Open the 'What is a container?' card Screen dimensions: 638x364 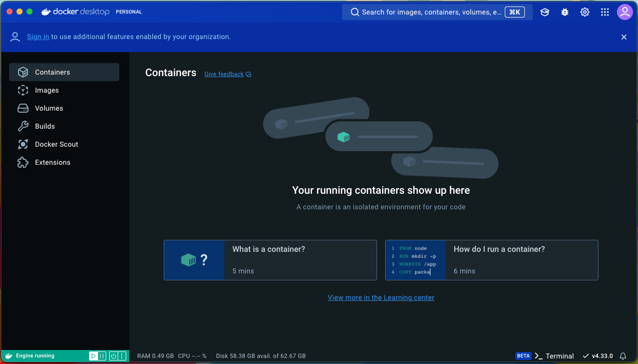(270, 260)
